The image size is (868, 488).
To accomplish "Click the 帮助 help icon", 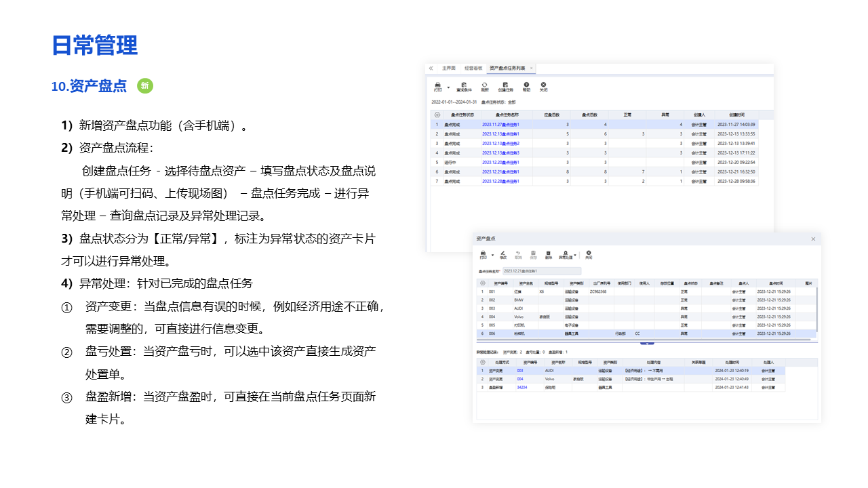I will point(526,85).
